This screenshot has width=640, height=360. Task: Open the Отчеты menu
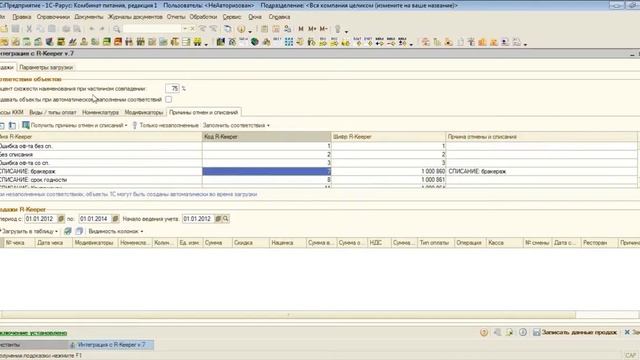(176, 17)
